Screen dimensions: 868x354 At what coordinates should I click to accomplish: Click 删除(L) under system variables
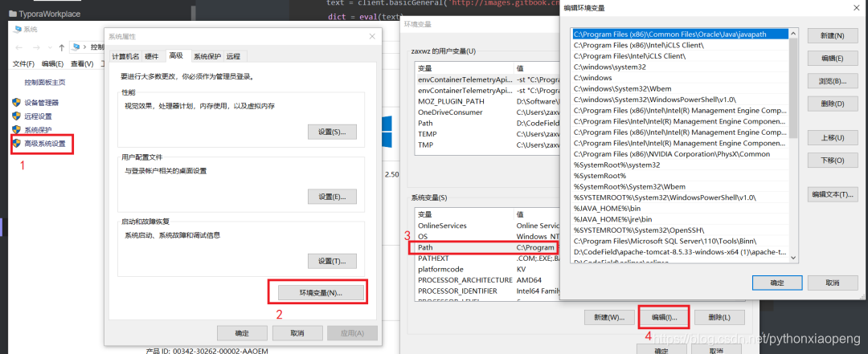point(719,318)
